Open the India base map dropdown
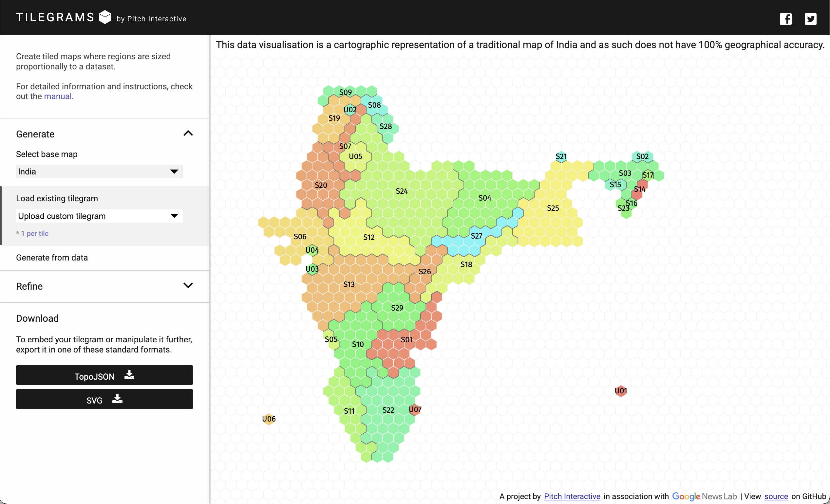830x504 pixels. coord(99,172)
